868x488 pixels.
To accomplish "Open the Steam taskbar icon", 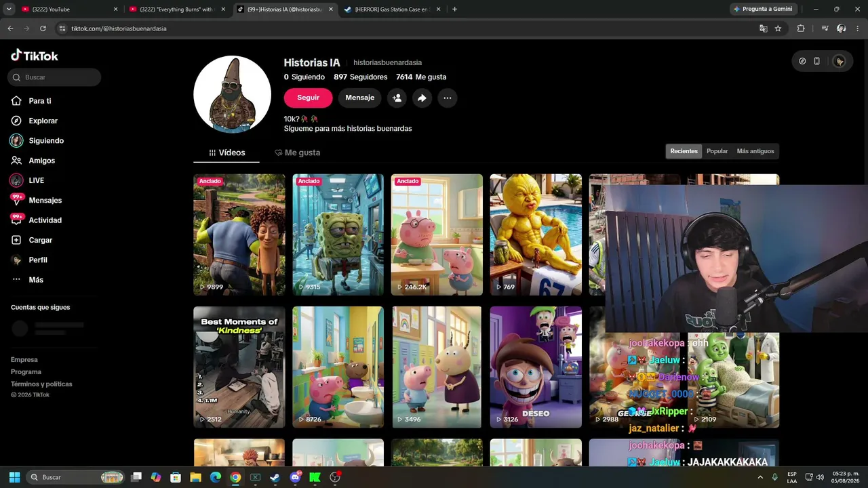I will (275, 477).
